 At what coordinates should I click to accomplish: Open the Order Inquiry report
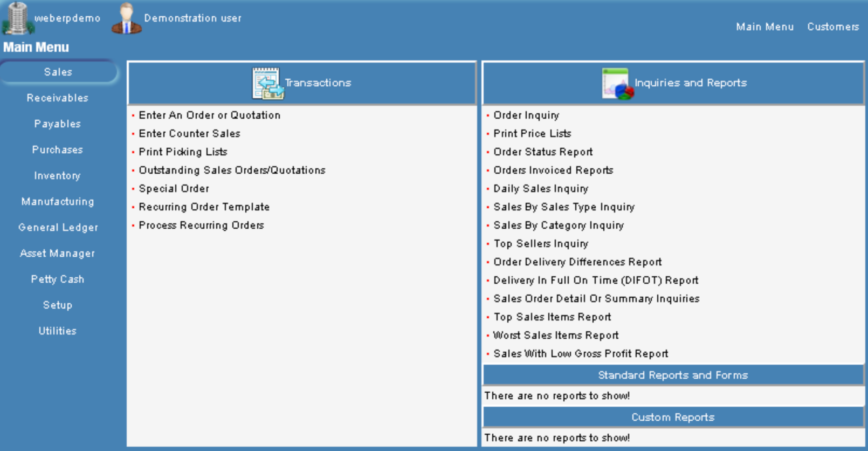click(526, 115)
